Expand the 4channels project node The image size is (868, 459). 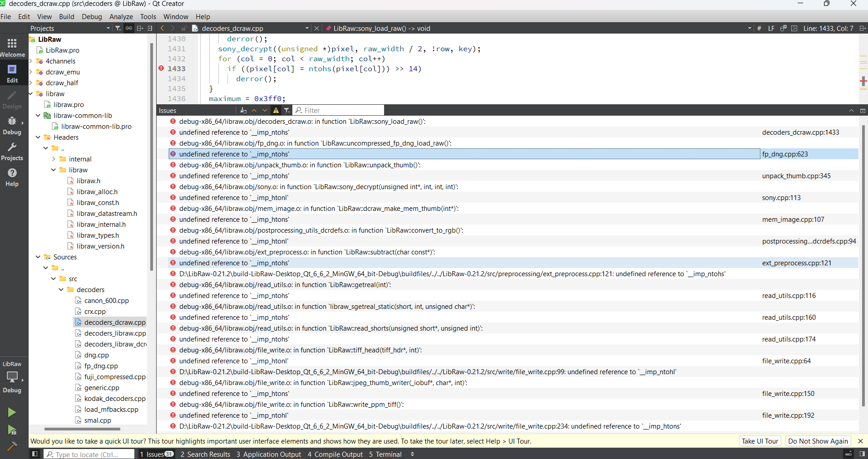pos(31,61)
